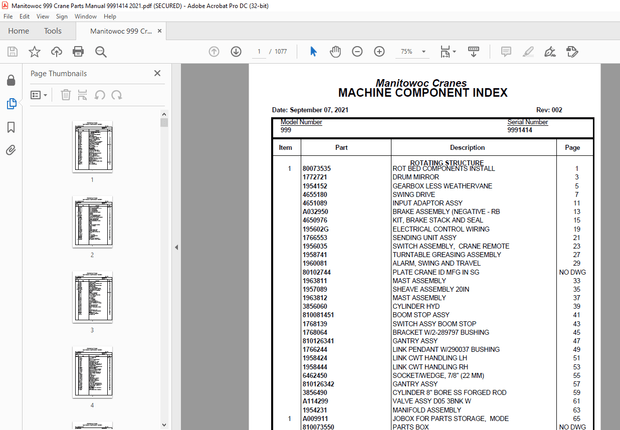This screenshot has width=620, height=430.
Task: Click the scrolling mode keyboard icon
Action: click(x=473, y=51)
